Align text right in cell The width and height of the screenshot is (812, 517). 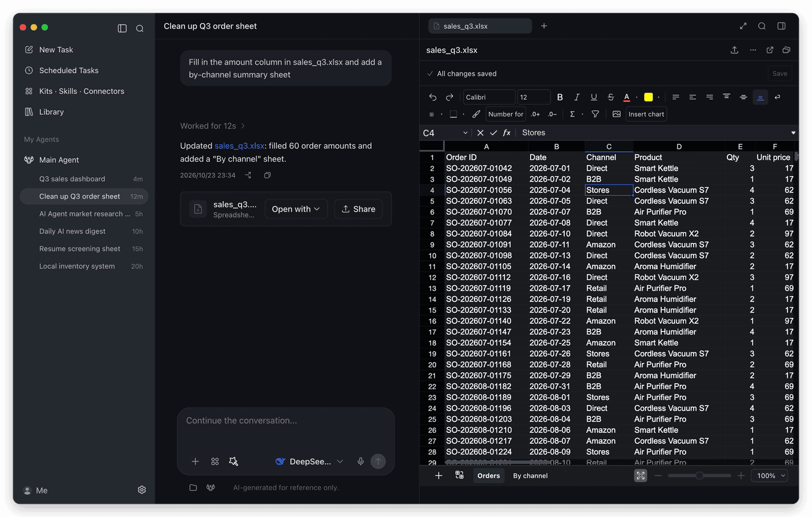coord(709,97)
